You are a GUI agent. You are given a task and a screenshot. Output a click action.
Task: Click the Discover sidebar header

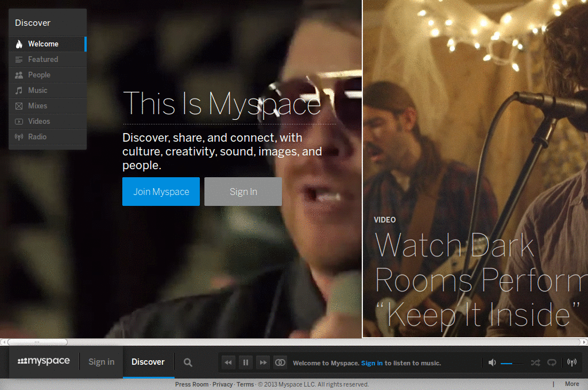pyautogui.click(x=33, y=23)
